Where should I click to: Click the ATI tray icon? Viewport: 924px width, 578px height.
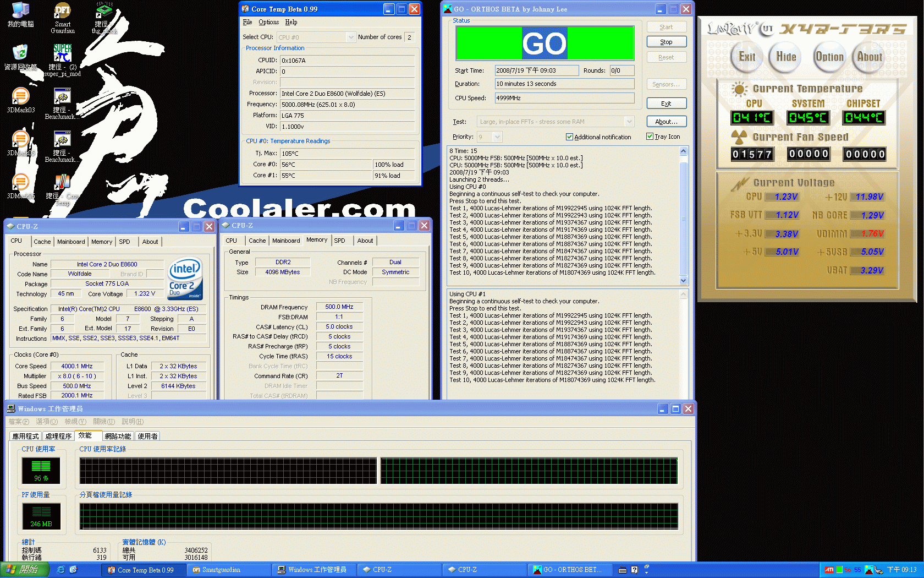pos(829,570)
